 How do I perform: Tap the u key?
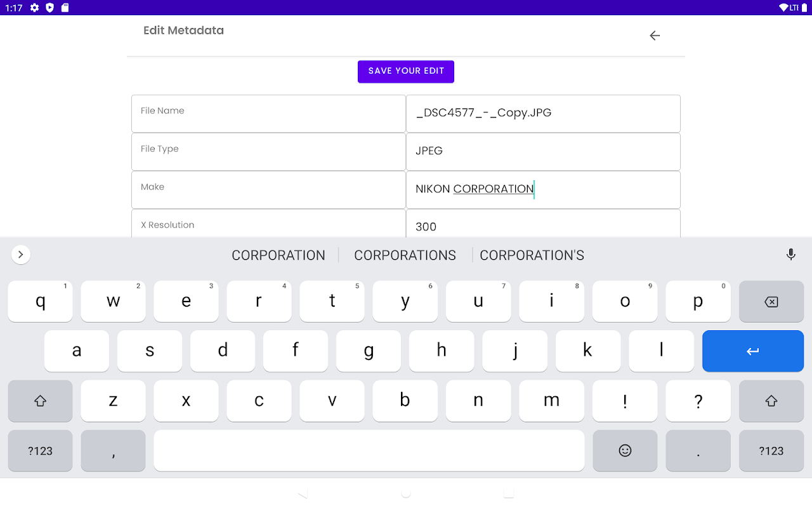(x=478, y=302)
